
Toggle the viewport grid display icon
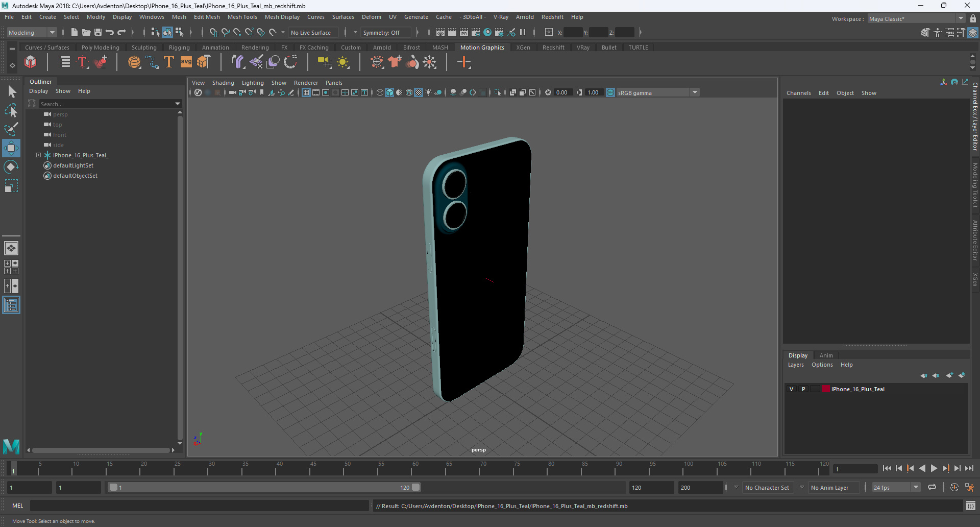(x=306, y=92)
